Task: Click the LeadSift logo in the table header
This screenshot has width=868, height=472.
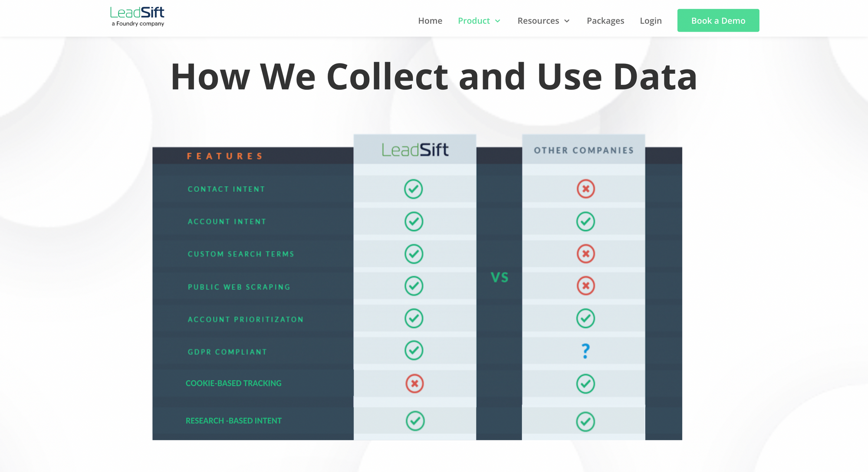Action: tap(415, 150)
